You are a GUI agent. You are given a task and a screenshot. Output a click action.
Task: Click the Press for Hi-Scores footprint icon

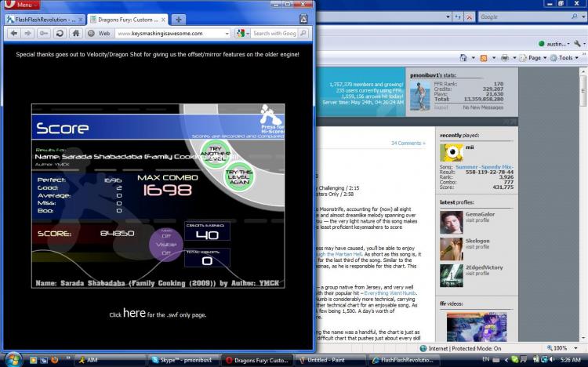272,119
